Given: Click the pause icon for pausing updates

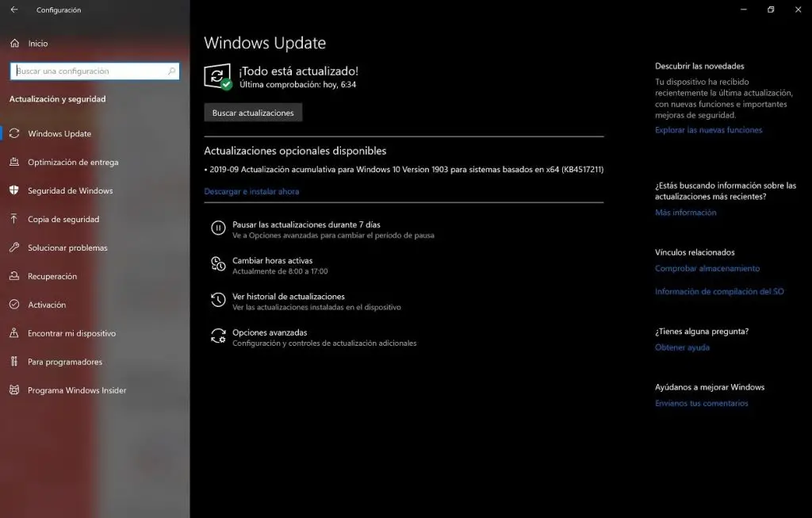Looking at the screenshot, I should pos(218,228).
